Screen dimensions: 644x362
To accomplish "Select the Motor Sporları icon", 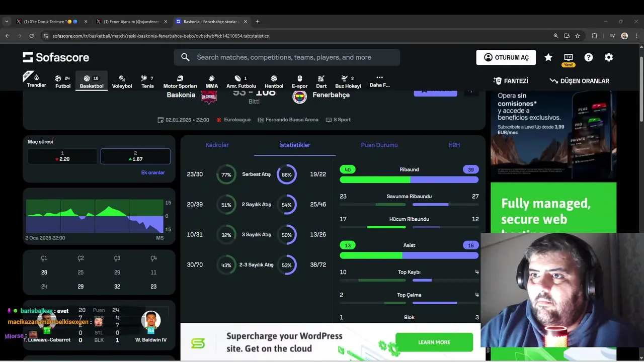I will pyautogui.click(x=180, y=81).
